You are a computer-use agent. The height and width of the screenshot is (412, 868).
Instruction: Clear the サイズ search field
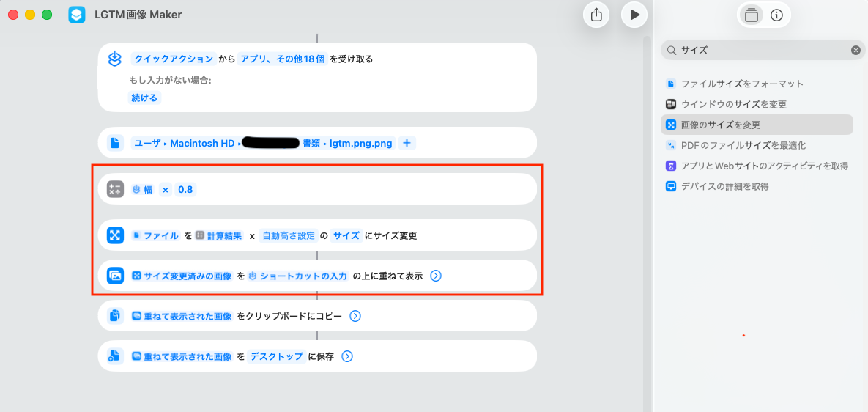(x=856, y=51)
